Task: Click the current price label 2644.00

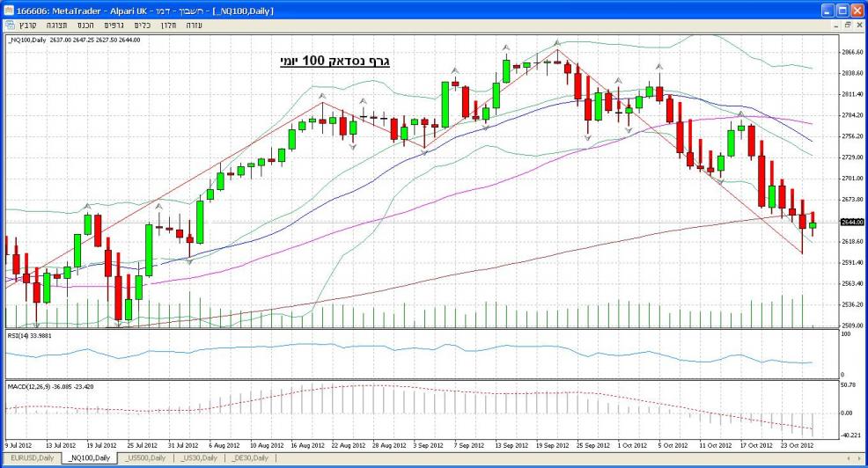Action: click(850, 223)
